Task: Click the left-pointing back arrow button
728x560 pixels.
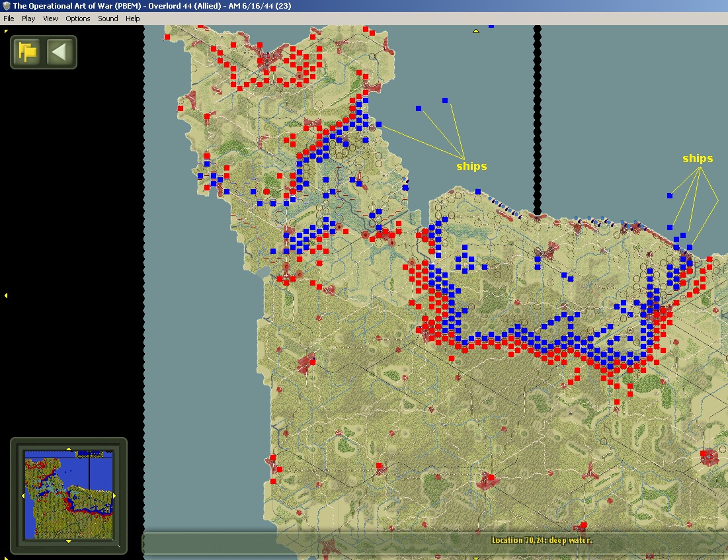Action: click(60, 52)
